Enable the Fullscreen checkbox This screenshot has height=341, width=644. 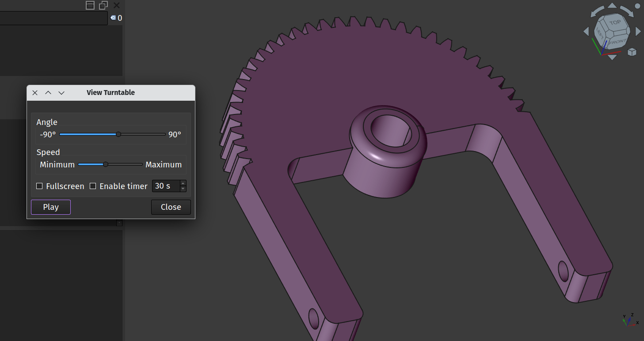coord(39,186)
